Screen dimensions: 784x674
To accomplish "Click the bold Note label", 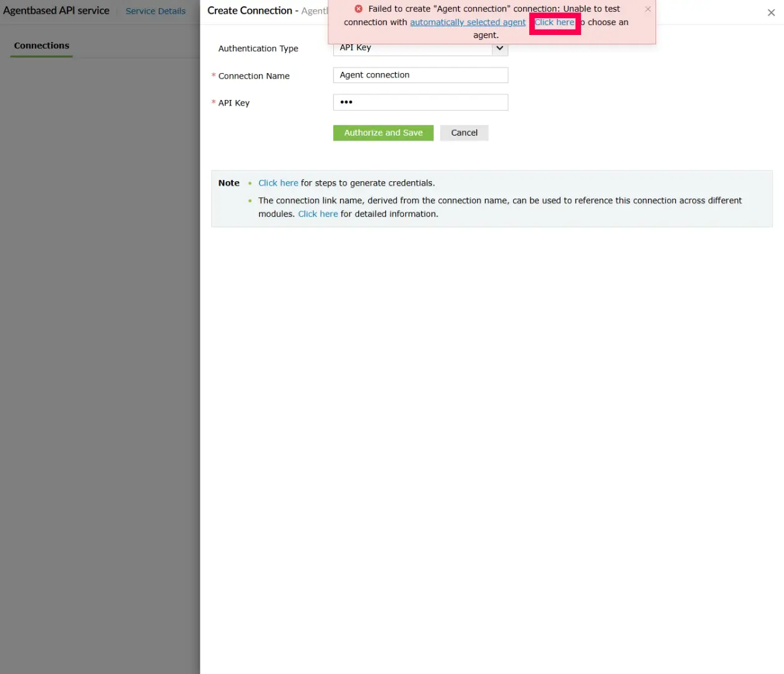I will coord(229,183).
